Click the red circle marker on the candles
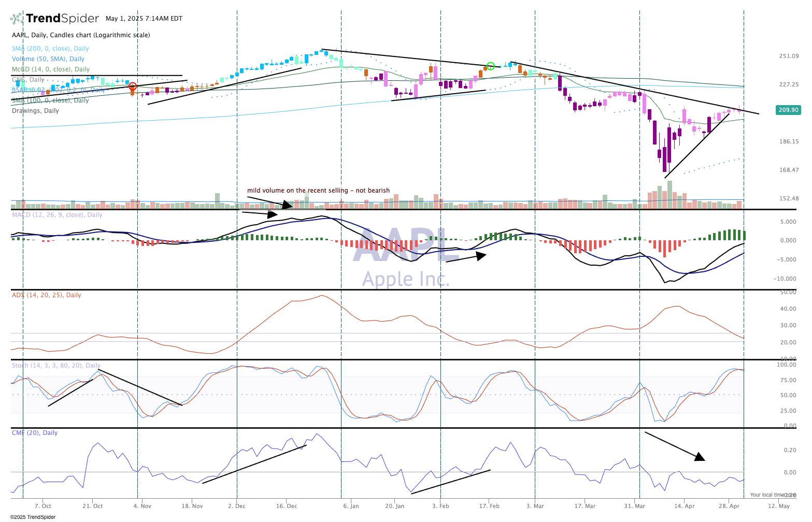This screenshot has height=522, width=812. [133, 86]
